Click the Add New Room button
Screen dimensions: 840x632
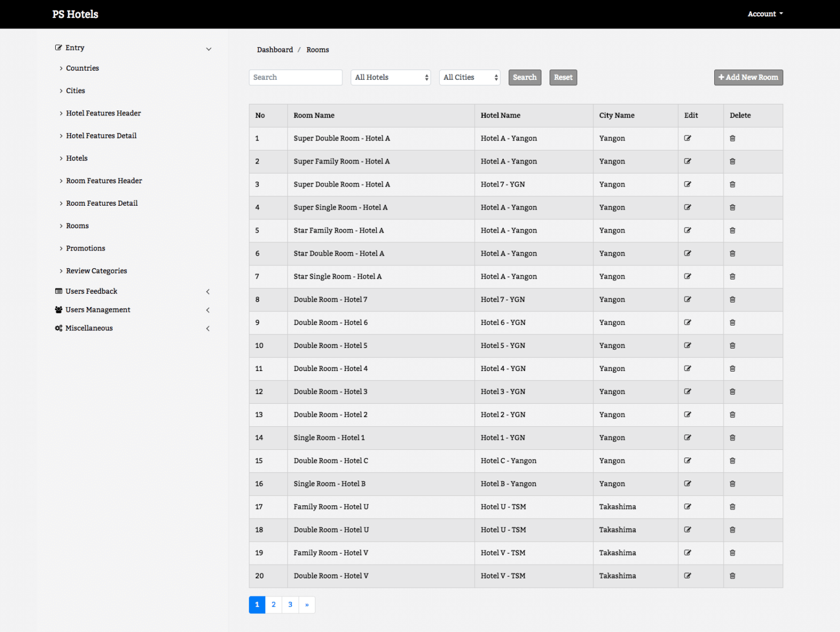coord(748,77)
